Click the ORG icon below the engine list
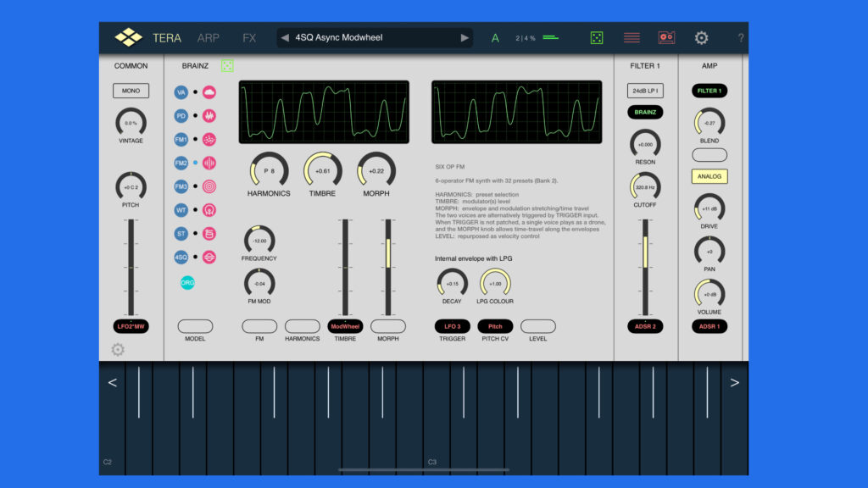 click(188, 280)
